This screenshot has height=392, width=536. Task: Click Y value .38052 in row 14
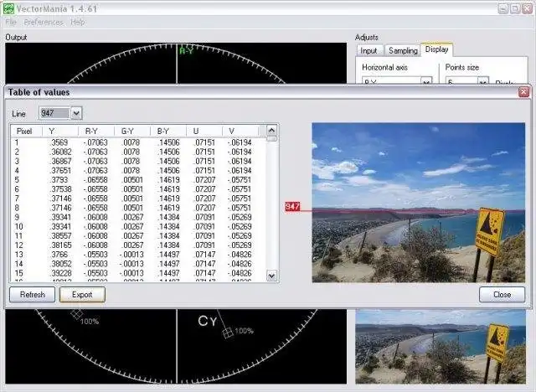(x=60, y=264)
